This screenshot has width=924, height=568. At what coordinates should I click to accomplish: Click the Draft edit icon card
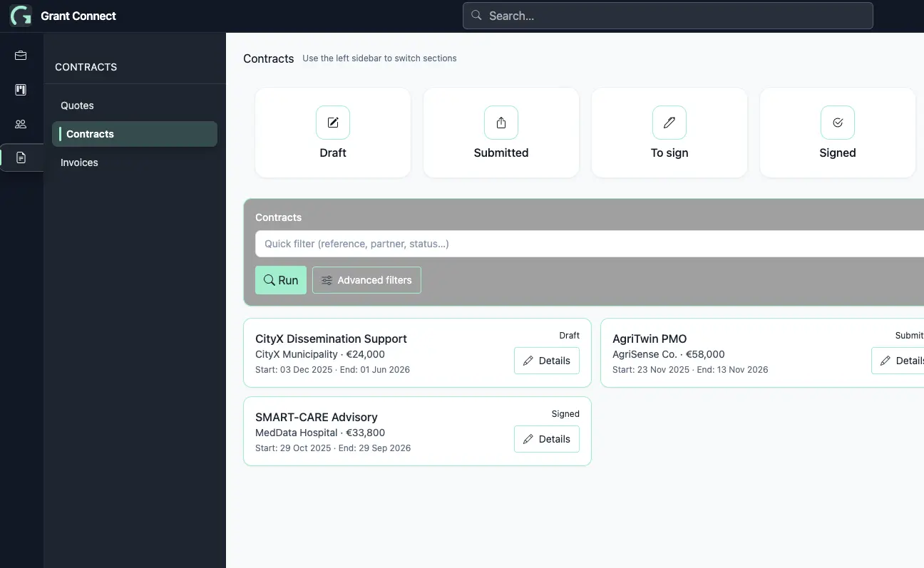(332, 123)
